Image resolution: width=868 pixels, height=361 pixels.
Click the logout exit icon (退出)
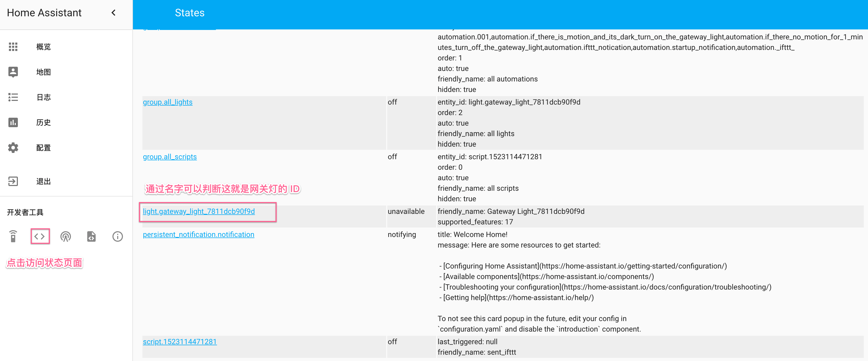coord(13,181)
